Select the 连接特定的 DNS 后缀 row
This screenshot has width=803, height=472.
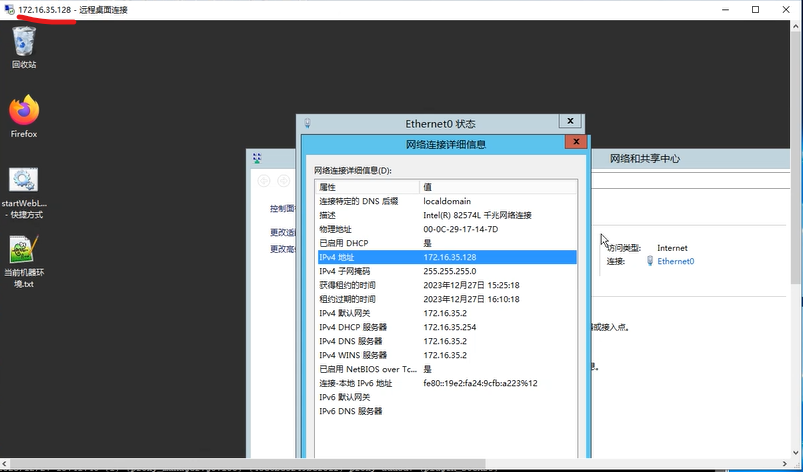446,201
